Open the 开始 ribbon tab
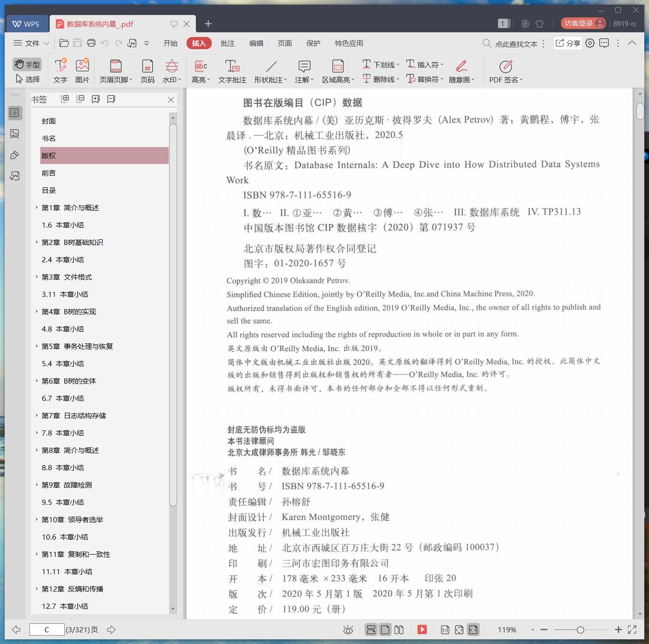 pos(171,43)
